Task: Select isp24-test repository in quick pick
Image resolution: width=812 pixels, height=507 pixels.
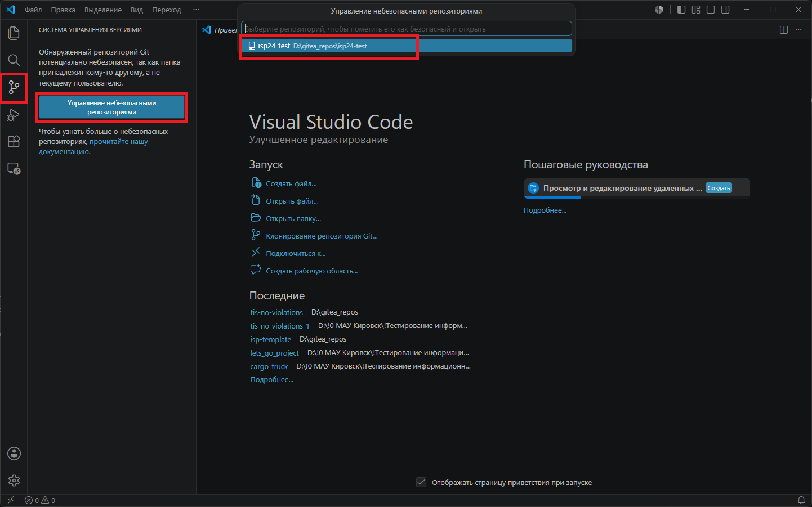Action: tap(407, 46)
